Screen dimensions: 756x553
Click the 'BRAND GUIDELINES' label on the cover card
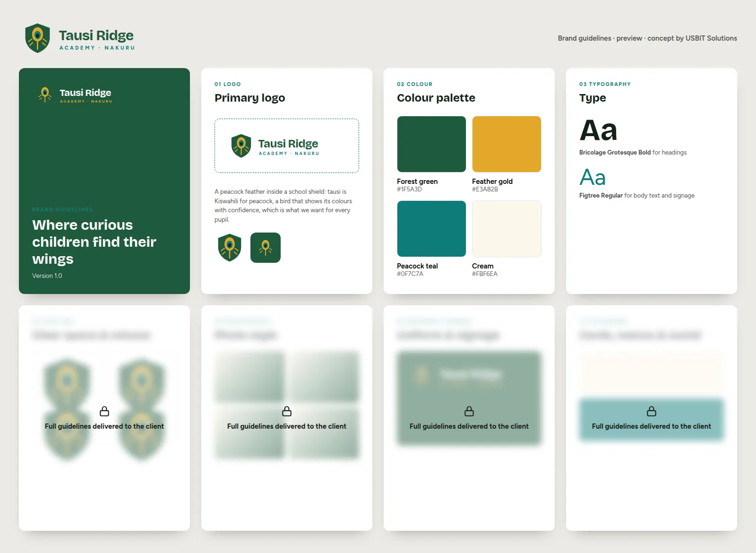[x=62, y=209]
